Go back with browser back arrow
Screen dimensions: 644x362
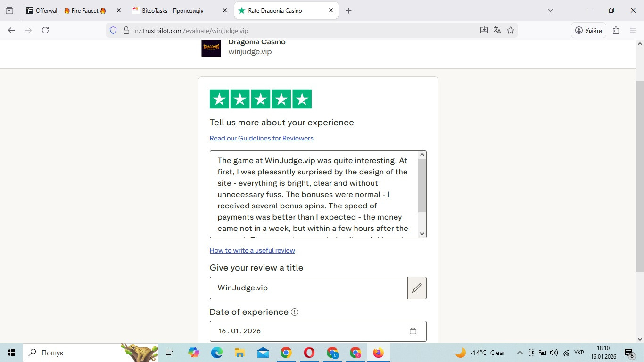pyautogui.click(x=11, y=30)
